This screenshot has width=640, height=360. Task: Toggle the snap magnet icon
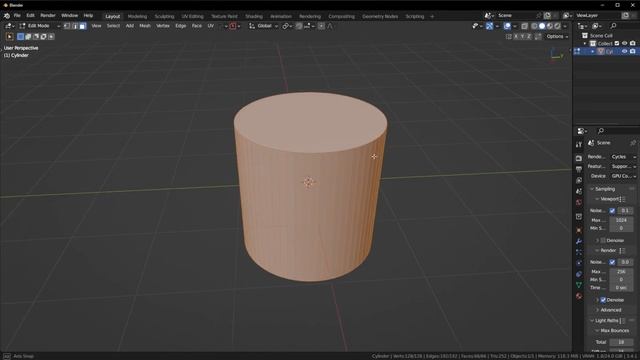[299, 26]
